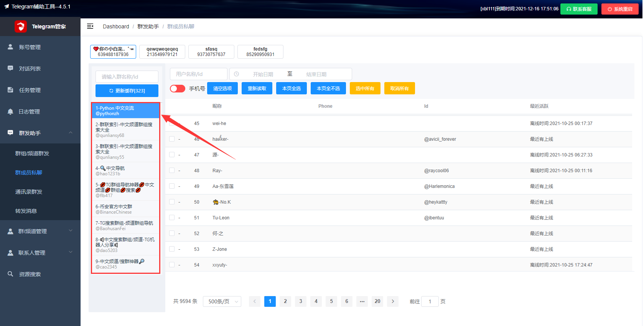Click 取消所有 orange button
644x326 pixels.
point(400,88)
